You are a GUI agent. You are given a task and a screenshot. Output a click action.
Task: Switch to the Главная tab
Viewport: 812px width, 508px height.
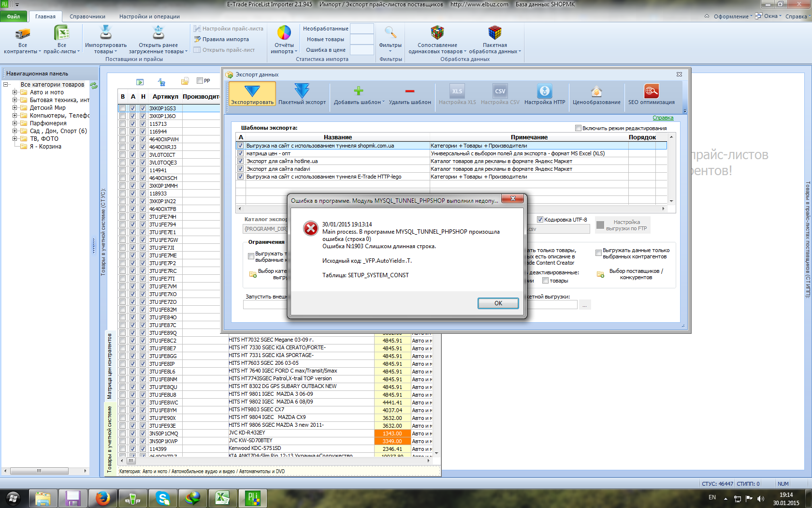click(x=45, y=16)
